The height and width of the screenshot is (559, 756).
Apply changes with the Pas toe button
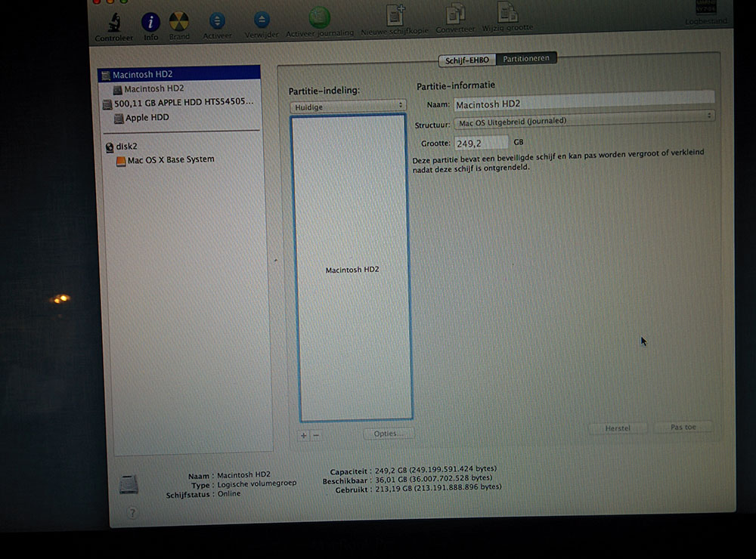click(x=683, y=427)
